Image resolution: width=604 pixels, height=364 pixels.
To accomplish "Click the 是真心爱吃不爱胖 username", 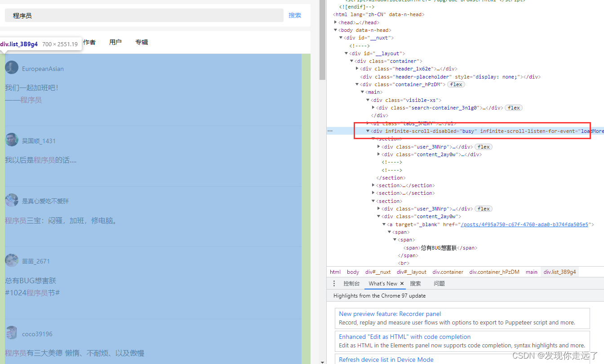I will 45,201.
